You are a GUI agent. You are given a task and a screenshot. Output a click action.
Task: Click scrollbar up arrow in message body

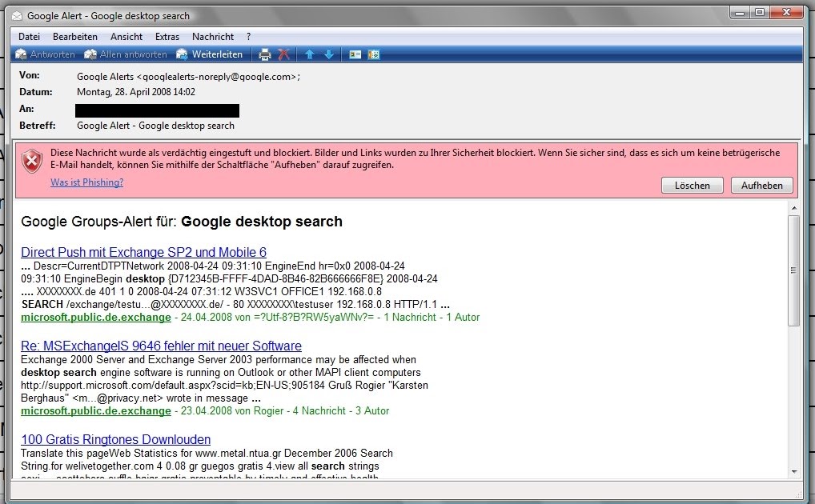pyautogui.click(x=793, y=208)
